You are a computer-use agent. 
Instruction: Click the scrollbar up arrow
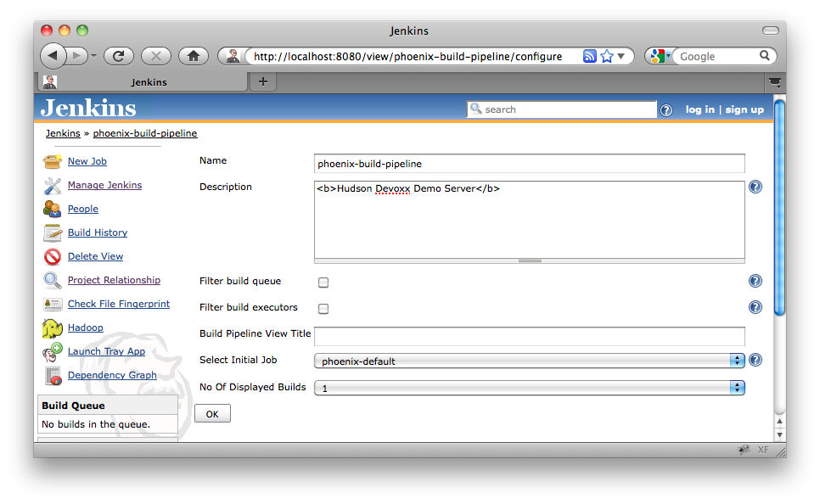779,422
